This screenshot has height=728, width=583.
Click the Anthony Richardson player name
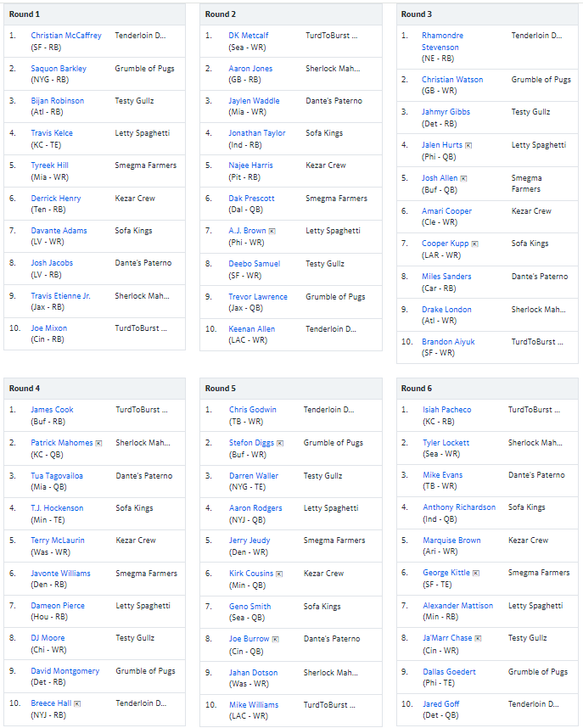point(459,507)
